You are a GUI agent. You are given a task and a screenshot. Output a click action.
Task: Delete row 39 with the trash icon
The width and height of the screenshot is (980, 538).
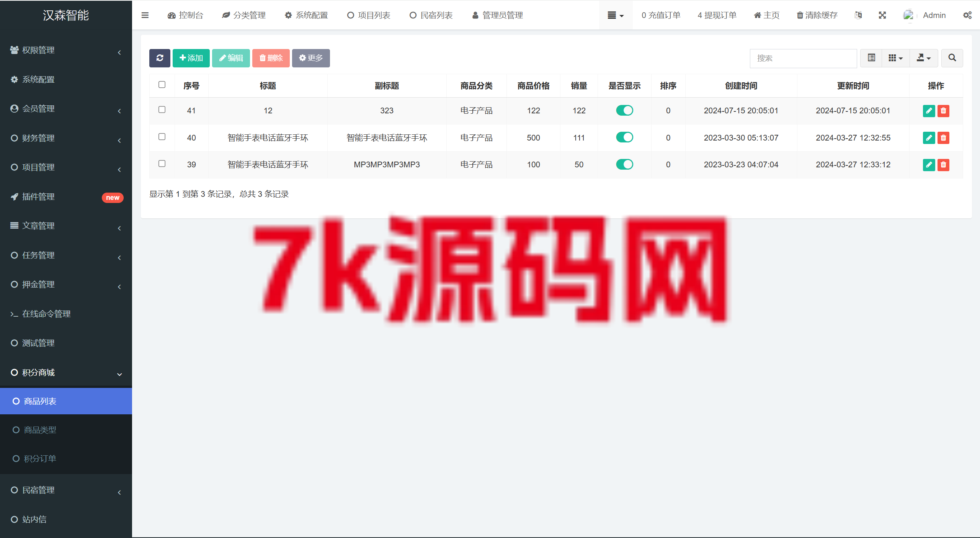tap(943, 165)
